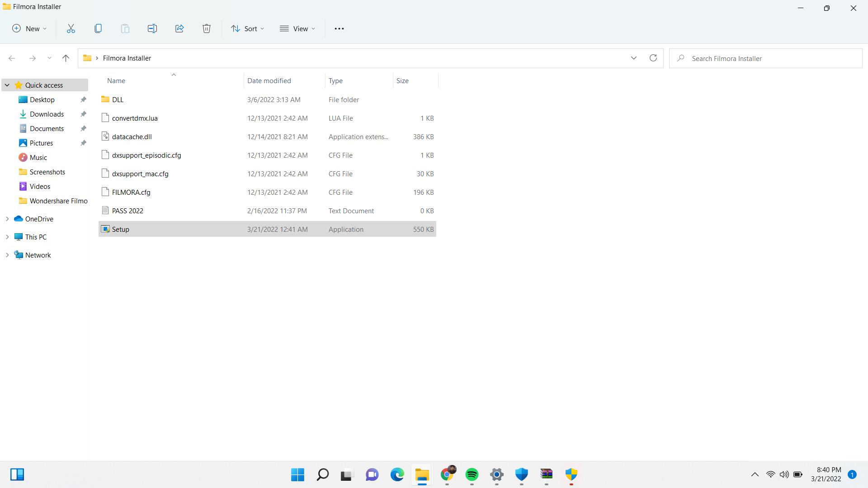Click the Share icon in toolbar
The width and height of the screenshot is (868, 488).
tap(179, 28)
